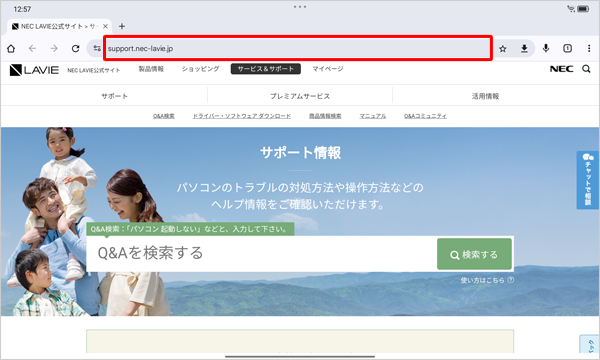This screenshot has height=360, width=600.
Task: Click the Q&Aを検索する input field
Action: [262, 254]
